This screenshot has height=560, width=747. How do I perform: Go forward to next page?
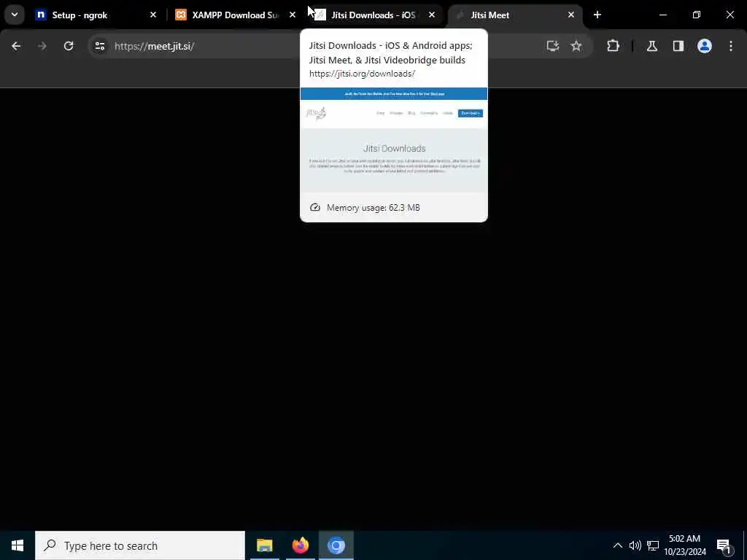pos(42,46)
